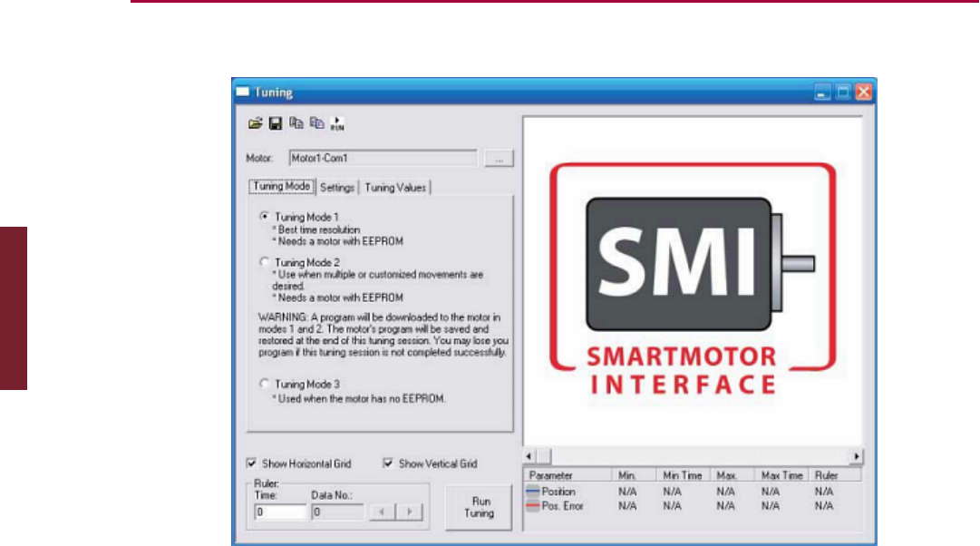Select Tuning Mode 1 radio button

pos(265,217)
